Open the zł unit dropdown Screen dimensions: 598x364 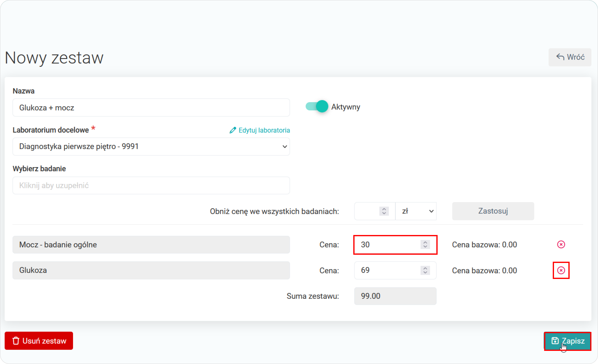click(x=416, y=211)
